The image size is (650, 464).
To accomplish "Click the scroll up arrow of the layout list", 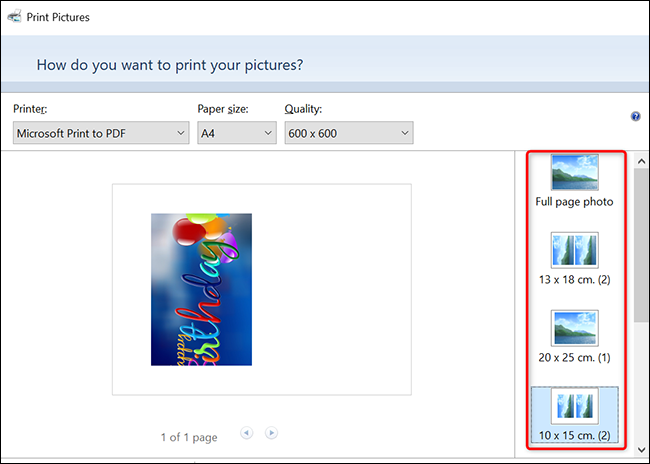I will 639,158.
